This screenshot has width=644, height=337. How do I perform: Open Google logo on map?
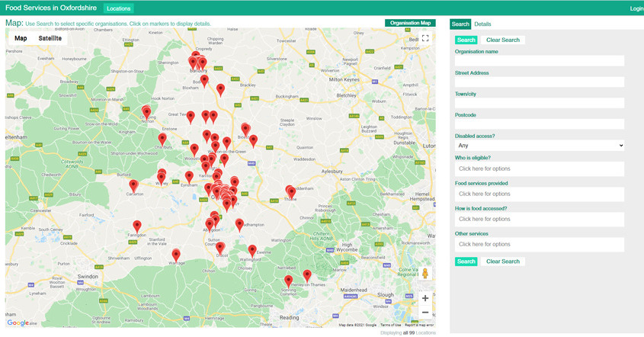tap(18, 323)
